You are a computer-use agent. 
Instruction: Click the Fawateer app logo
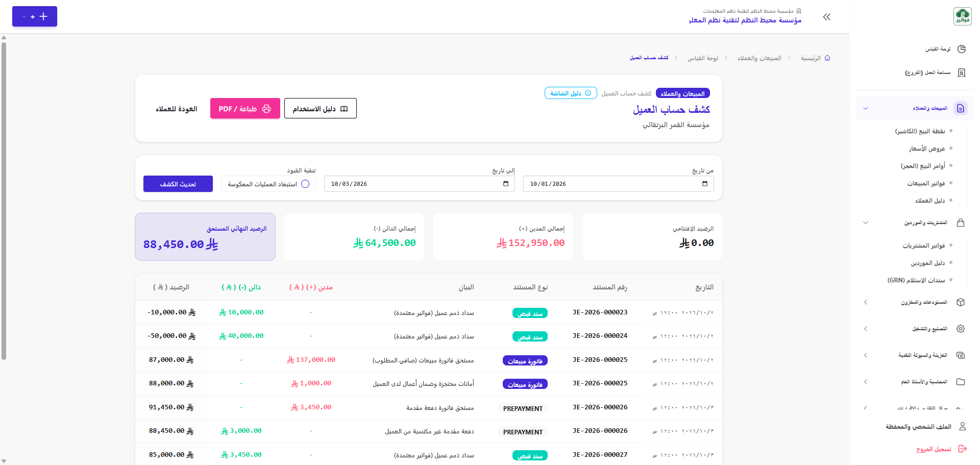point(963,16)
